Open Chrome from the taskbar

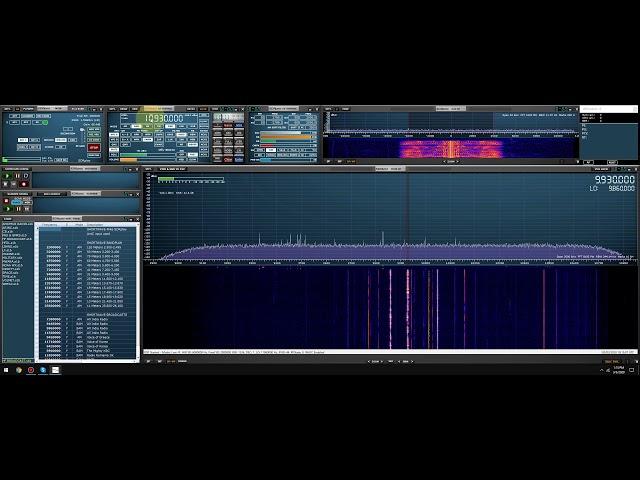point(19,370)
